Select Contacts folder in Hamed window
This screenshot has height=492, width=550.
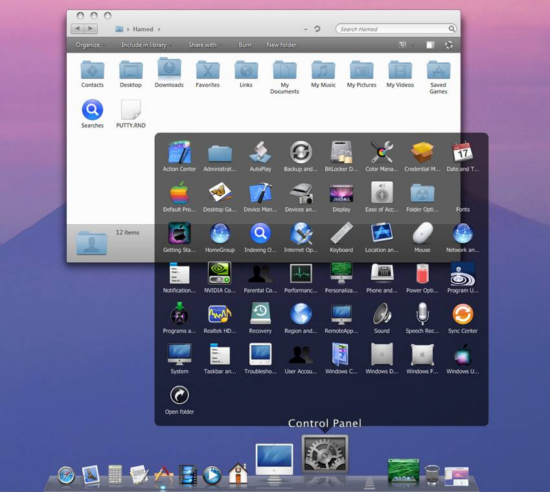(92, 74)
